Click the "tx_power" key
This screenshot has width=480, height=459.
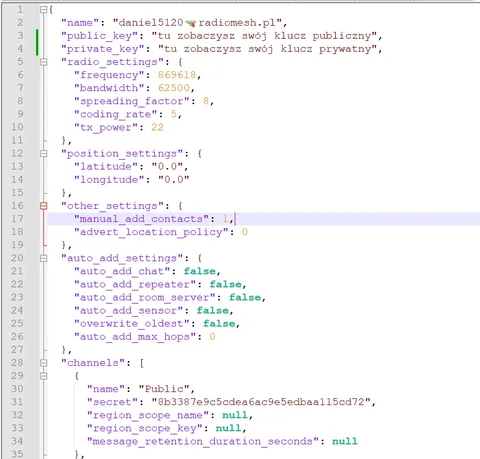106,128
